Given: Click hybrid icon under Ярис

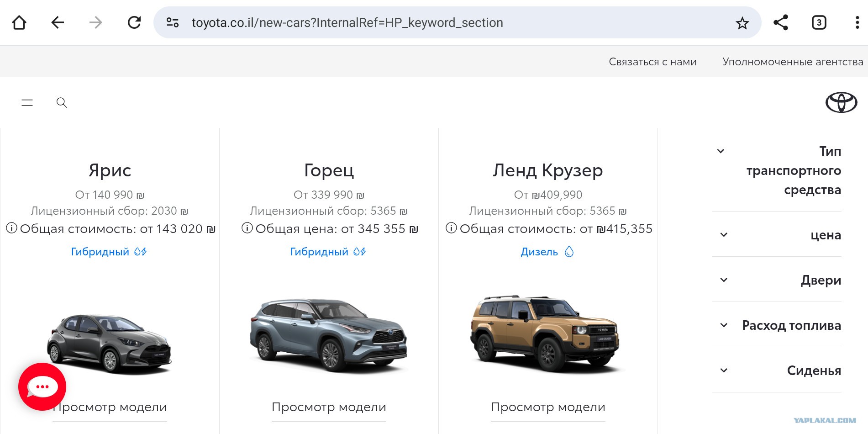Looking at the screenshot, I should click(x=140, y=252).
